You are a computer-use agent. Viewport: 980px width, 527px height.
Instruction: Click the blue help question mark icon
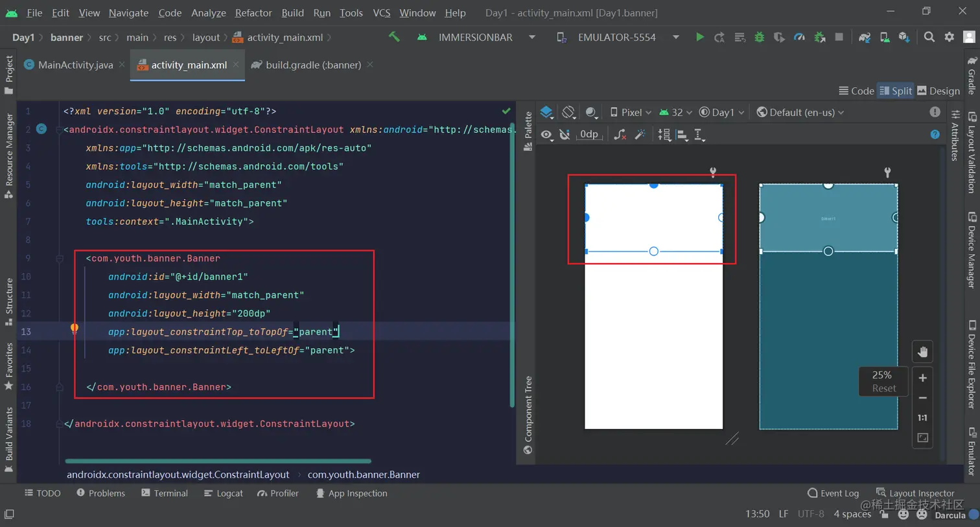935,134
